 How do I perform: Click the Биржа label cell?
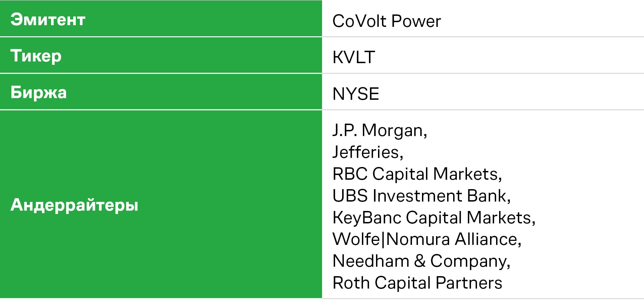(161, 92)
